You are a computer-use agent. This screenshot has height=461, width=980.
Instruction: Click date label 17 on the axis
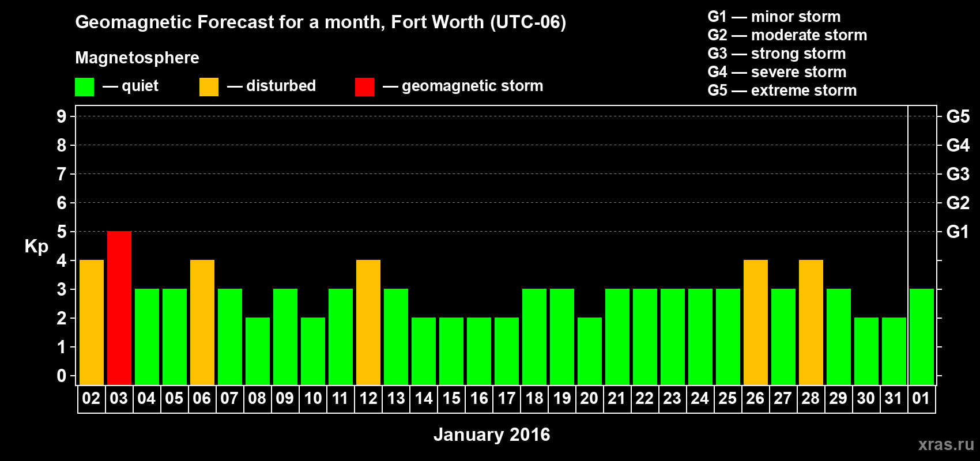coord(507,398)
